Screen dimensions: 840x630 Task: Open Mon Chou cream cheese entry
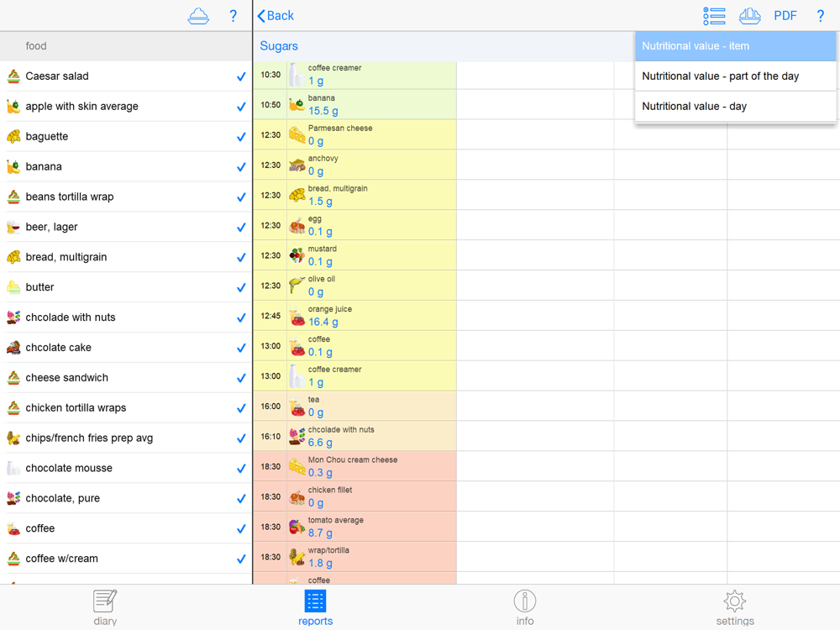pos(355,466)
